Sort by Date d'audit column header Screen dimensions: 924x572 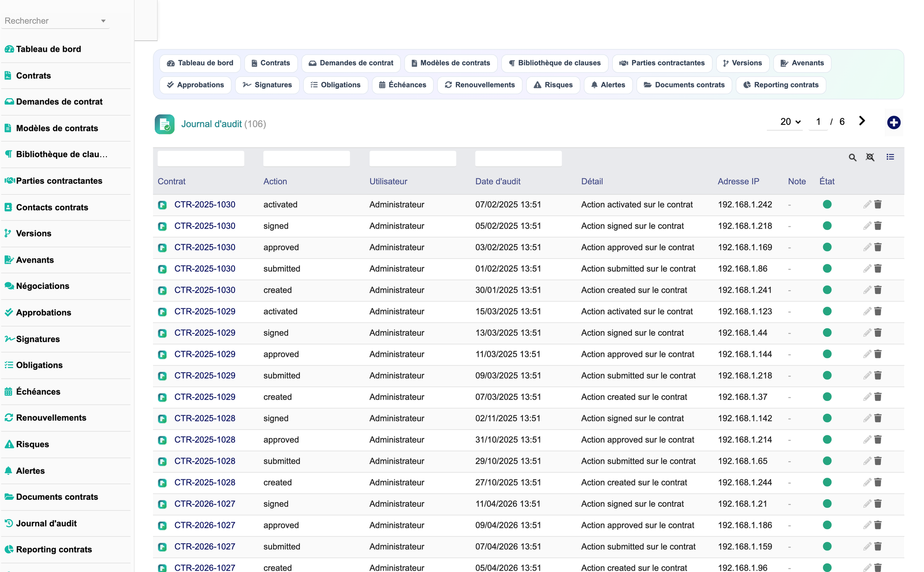click(498, 181)
